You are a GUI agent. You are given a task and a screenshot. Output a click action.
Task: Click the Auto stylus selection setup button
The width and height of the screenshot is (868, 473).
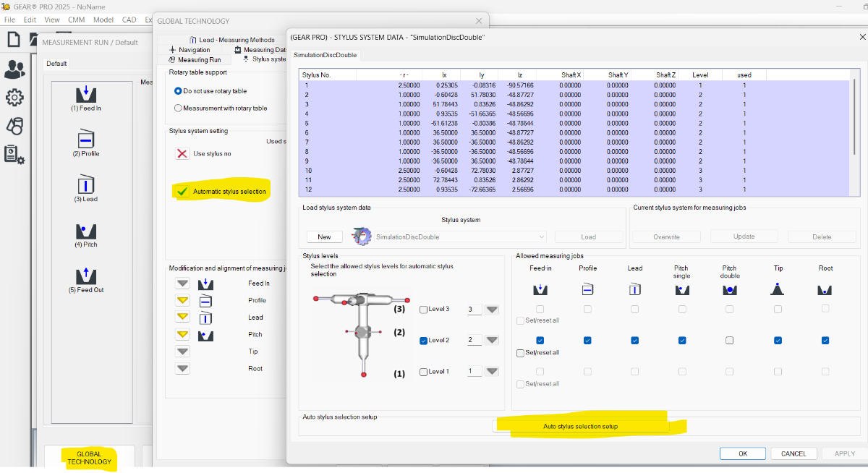click(x=580, y=426)
